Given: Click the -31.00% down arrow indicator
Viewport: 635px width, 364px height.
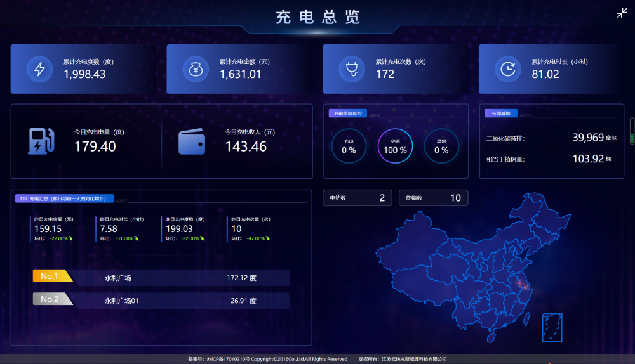Looking at the screenshot, I should coord(137,238).
